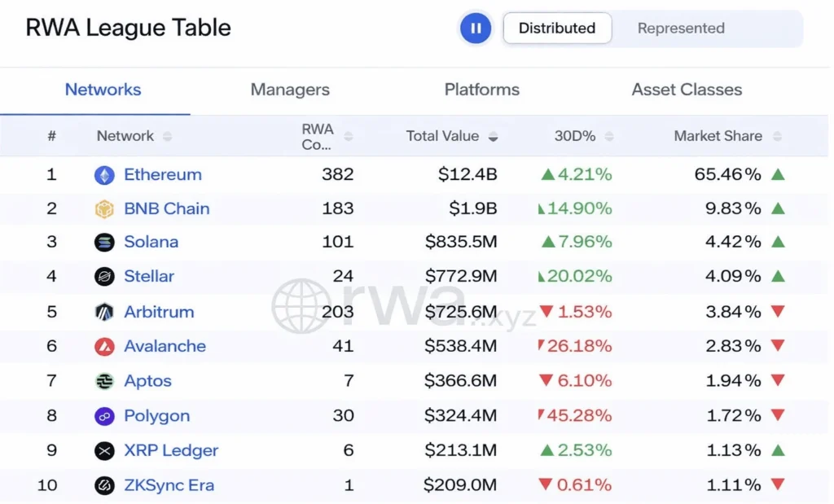Click the XRP Ledger logo icon
This screenshot has width=834, height=504.
[104, 451]
